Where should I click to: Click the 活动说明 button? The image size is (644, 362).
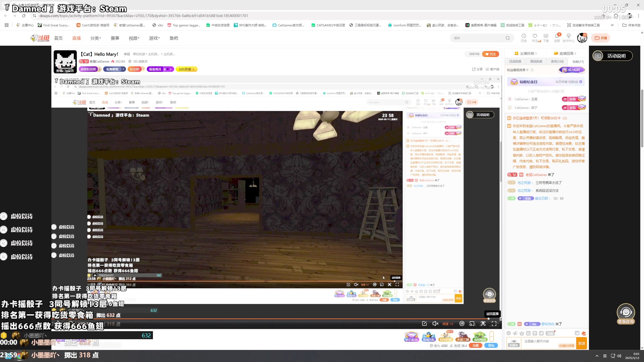612,56
